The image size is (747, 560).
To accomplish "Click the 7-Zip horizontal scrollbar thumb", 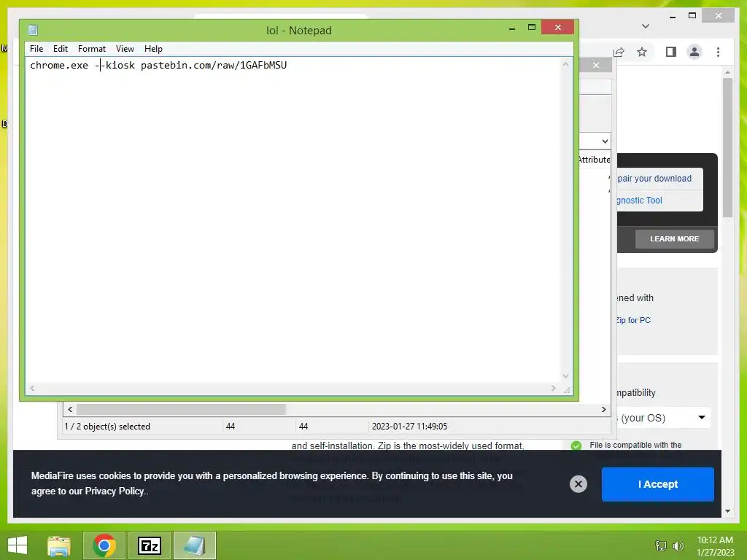I will 181,410.
